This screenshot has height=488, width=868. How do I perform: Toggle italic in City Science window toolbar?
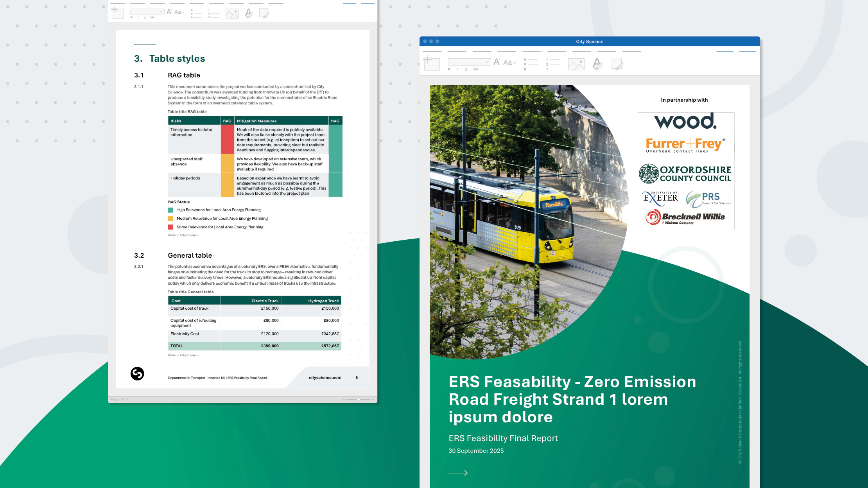[x=457, y=69]
